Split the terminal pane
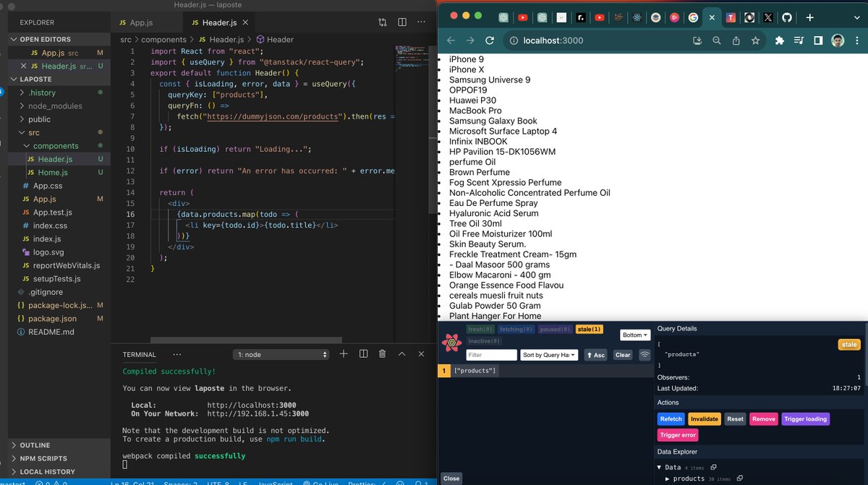 363,354
